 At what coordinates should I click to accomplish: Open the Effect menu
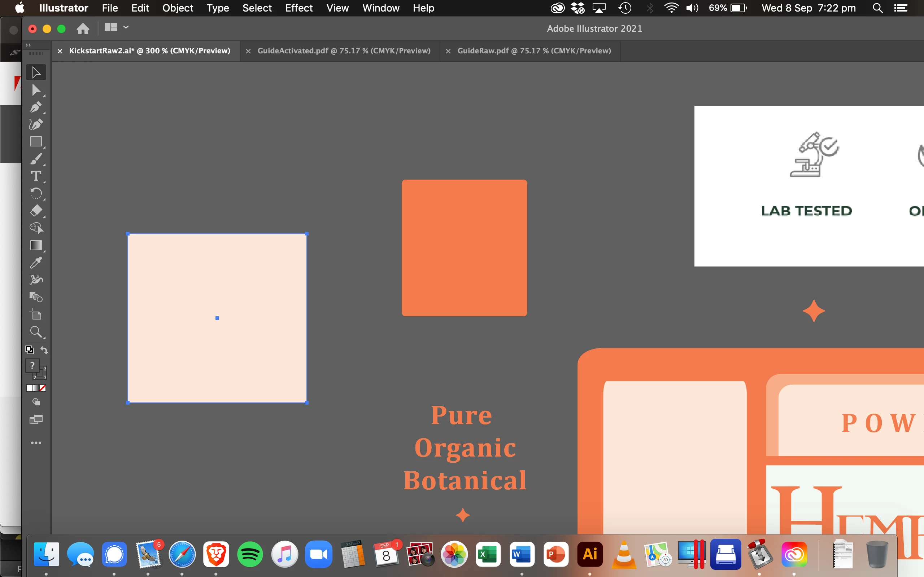(298, 8)
